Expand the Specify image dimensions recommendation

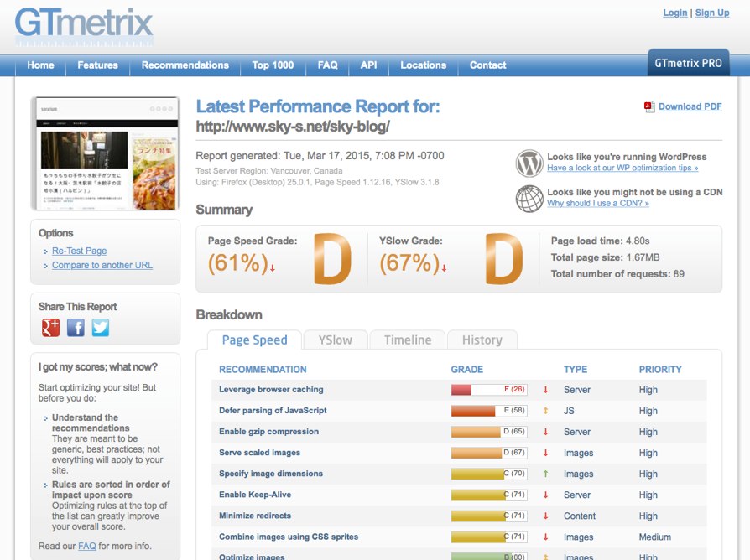point(271,474)
